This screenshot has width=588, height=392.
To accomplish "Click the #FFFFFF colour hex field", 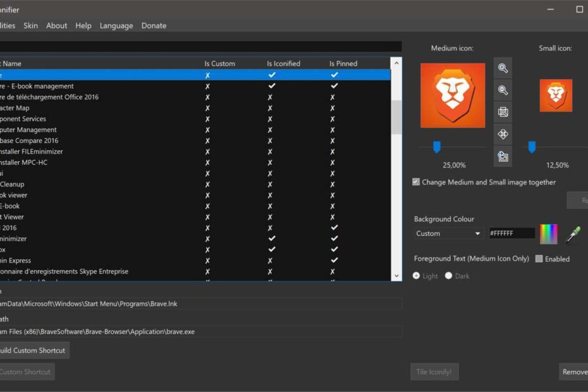I will pyautogui.click(x=512, y=233).
